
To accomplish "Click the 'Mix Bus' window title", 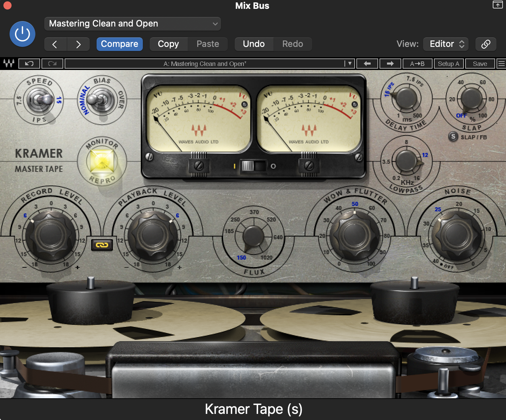I will 252,6.
